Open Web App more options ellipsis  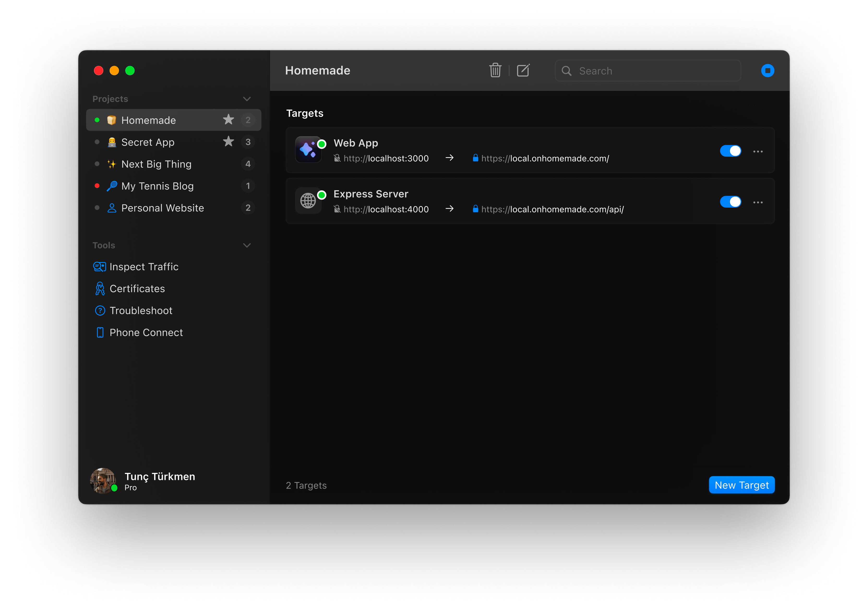click(x=758, y=151)
